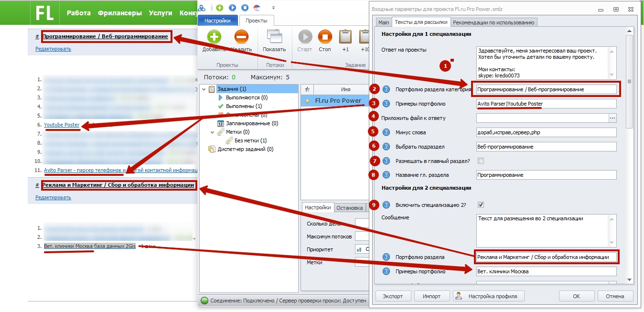
Task: Select Диспетчер заданий (0) tree item
Action: pos(241,149)
